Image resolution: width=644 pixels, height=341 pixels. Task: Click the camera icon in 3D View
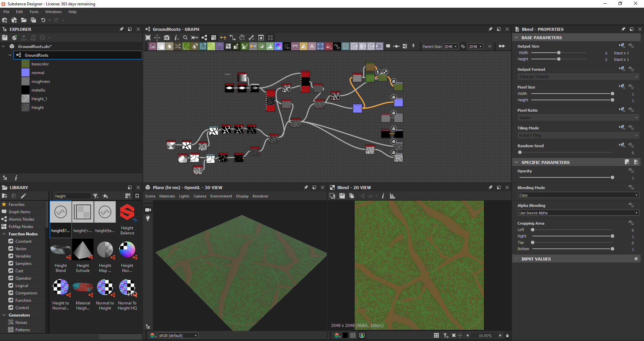tap(148, 210)
